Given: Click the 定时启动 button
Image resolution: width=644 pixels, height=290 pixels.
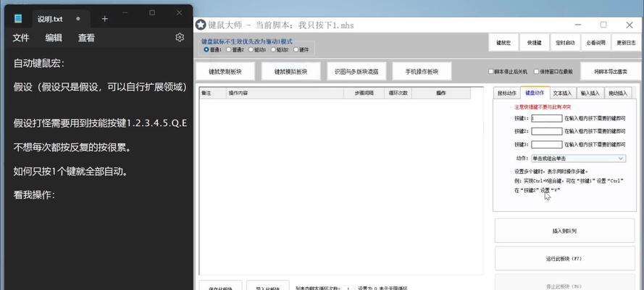Looking at the screenshot, I should click(x=565, y=43).
